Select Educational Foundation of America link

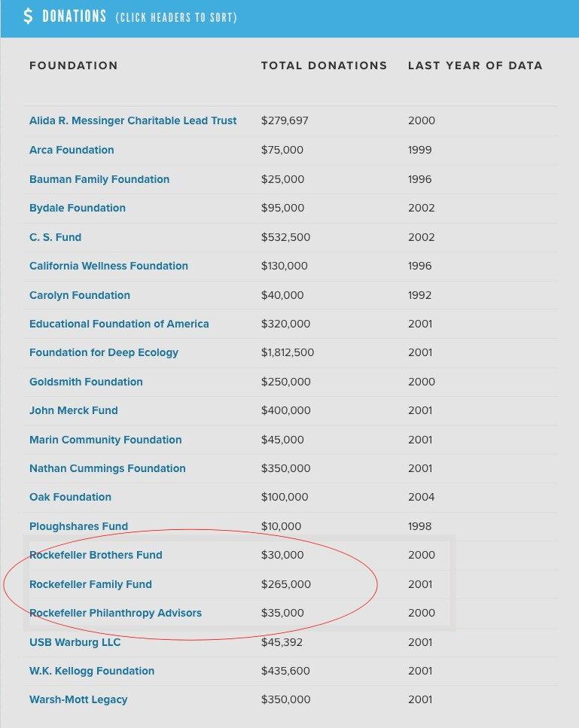tap(119, 324)
